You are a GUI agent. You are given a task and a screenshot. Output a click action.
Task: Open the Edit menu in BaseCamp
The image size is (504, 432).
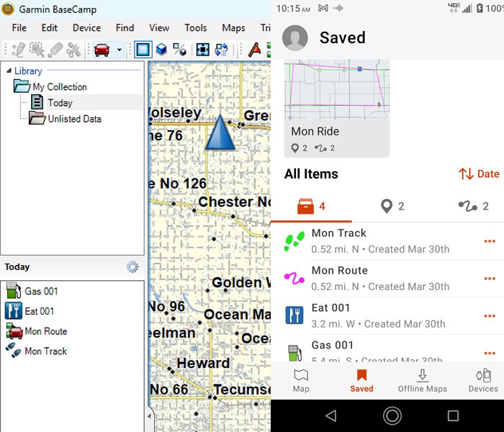point(50,28)
